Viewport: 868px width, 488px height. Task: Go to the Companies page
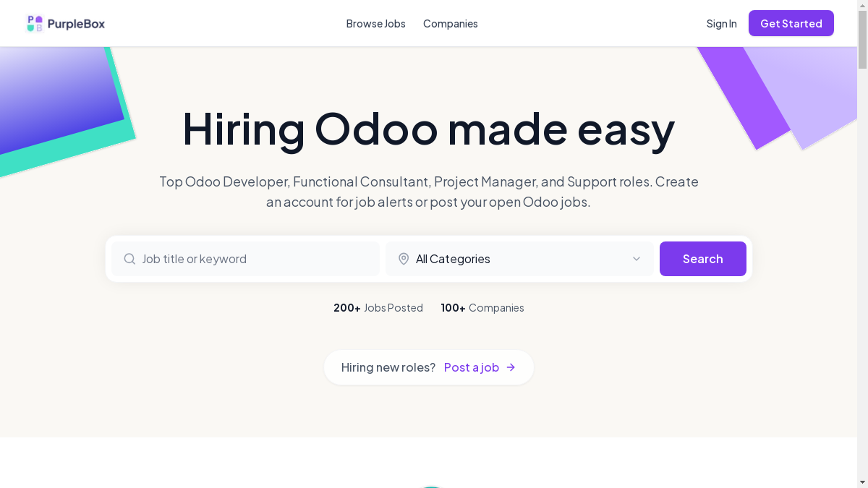(x=450, y=24)
